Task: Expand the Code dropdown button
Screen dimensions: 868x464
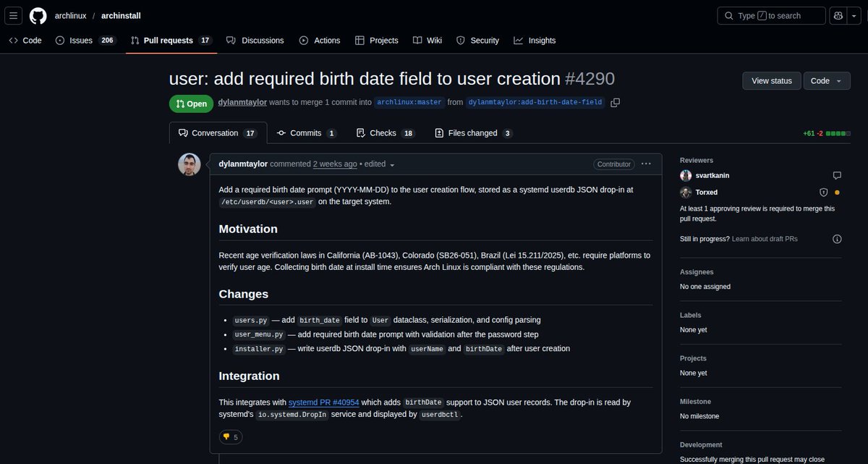Action: [827, 80]
